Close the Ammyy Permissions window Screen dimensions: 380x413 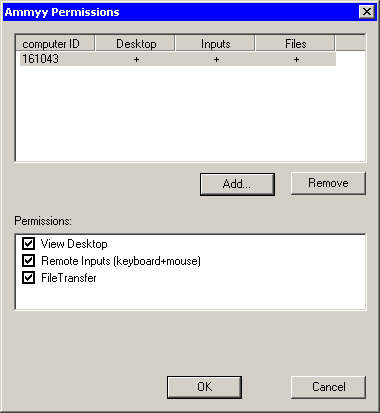tap(367, 12)
